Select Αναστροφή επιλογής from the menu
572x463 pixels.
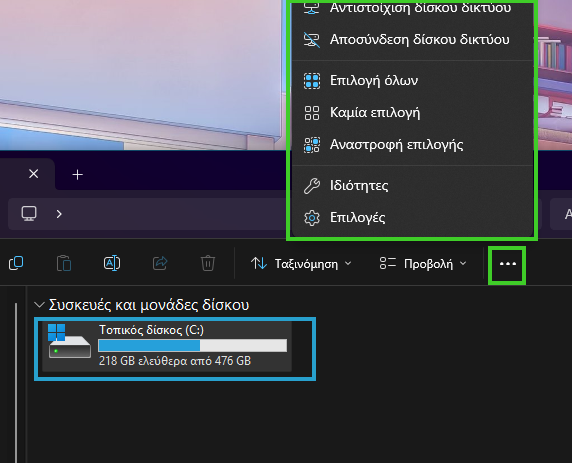413,145
